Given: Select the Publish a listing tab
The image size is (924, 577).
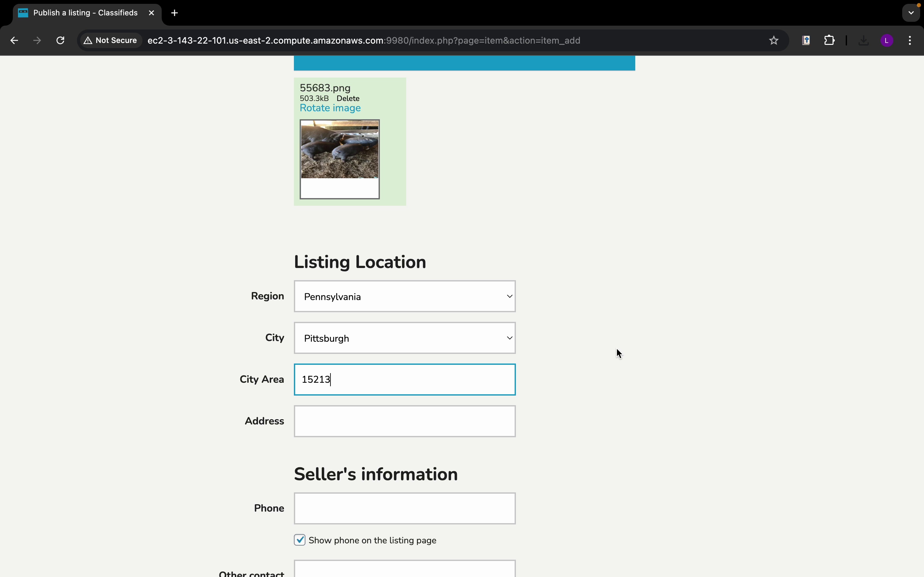Looking at the screenshot, I should 85,13.
